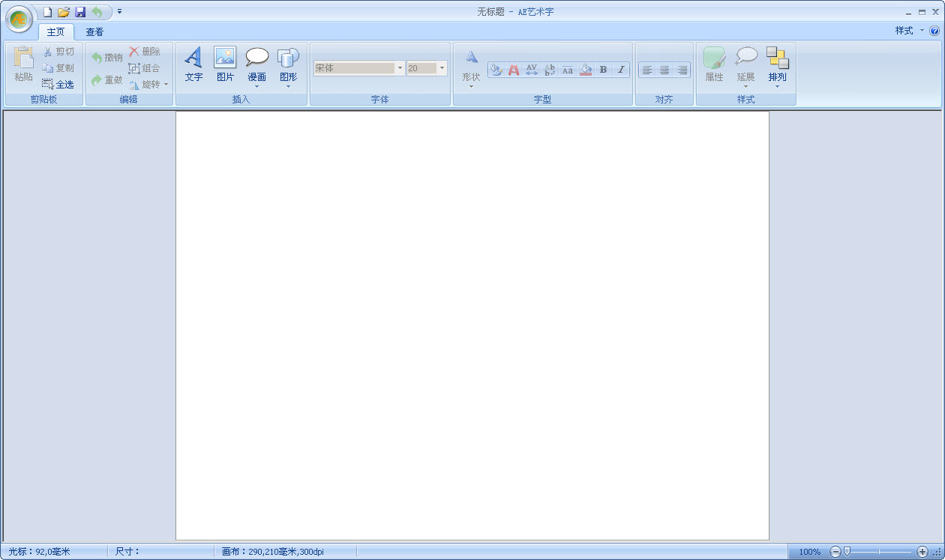Click the 全选 select all icon
This screenshot has height=560, width=945.
58,85
